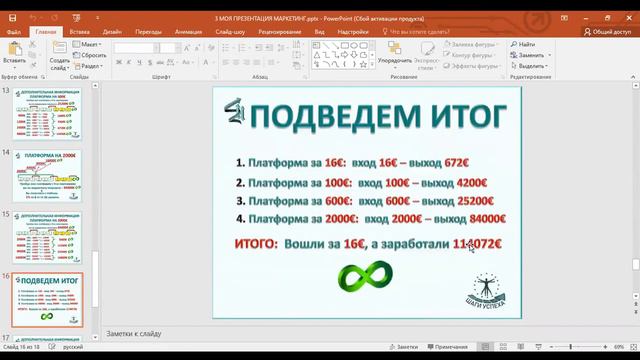Save the presentation via the floppy disk icon
Image resolution: width=640 pixels, height=360 pixels.
coord(13,18)
